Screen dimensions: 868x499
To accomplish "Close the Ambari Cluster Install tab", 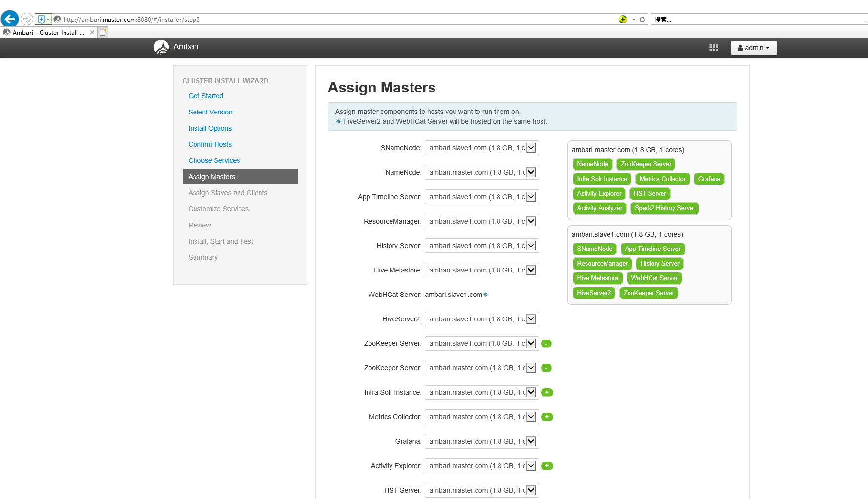I will point(92,32).
